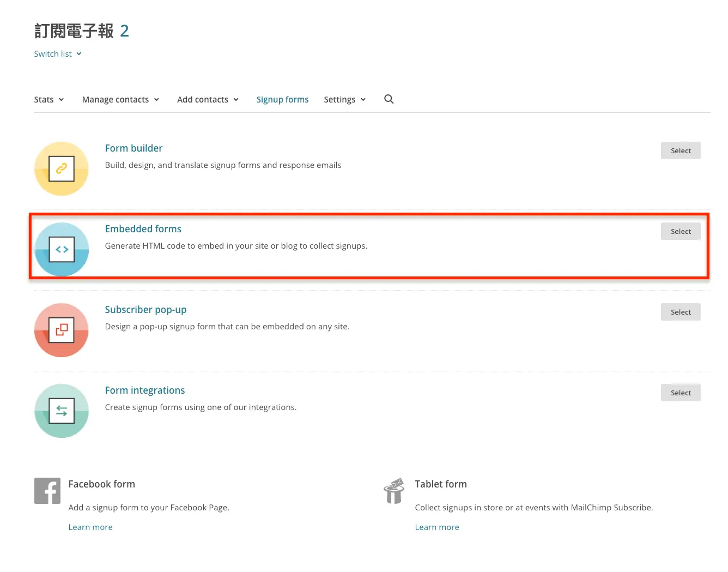Image resolution: width=728 pixels, height=572 pixels.
Task: Expand the Settings dropdown menu
Action: (x=344, y=99)
